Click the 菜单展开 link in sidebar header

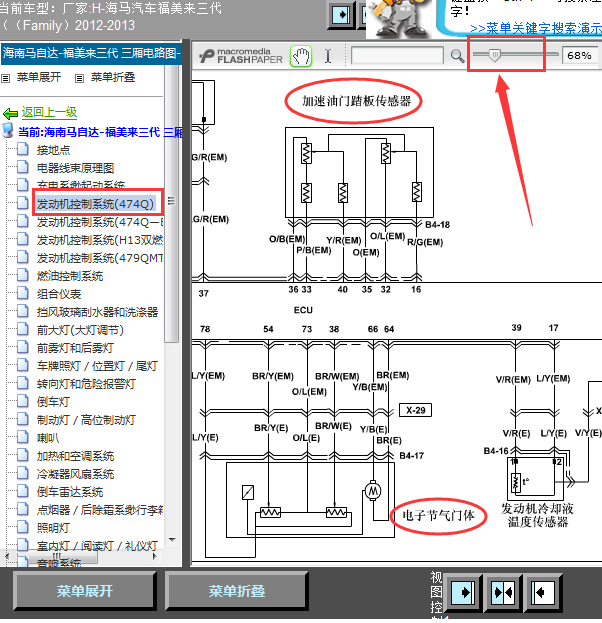39,77
